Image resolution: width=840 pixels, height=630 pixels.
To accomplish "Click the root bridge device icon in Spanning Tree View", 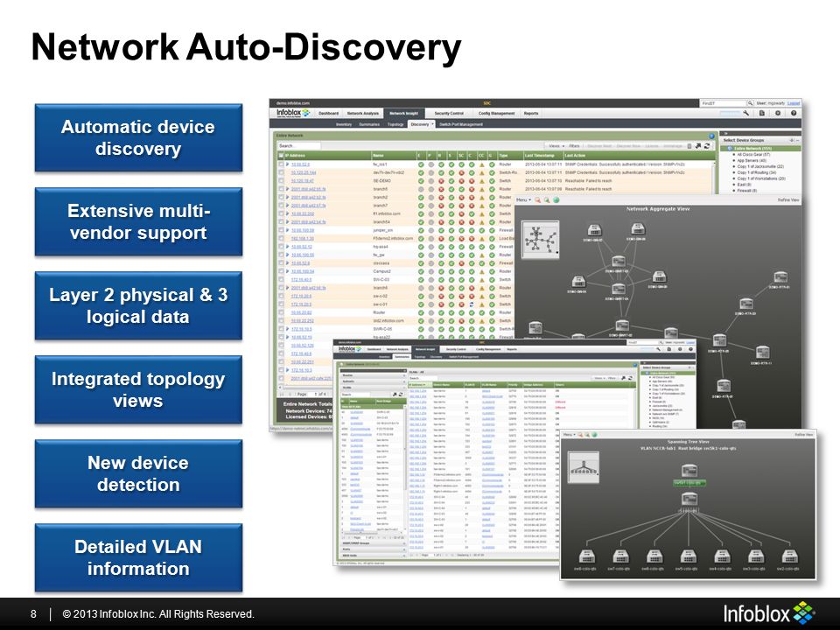I will coord(689,472).
